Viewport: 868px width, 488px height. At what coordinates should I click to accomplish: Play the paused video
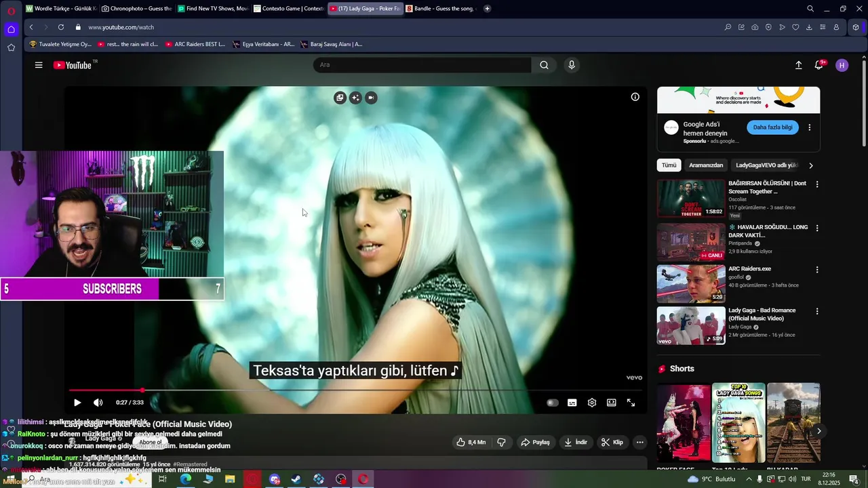click(77, 403)
